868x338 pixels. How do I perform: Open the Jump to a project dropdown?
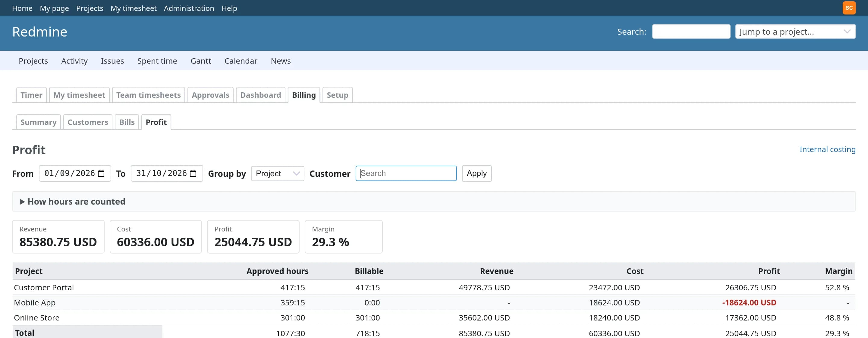pos(795,31)
